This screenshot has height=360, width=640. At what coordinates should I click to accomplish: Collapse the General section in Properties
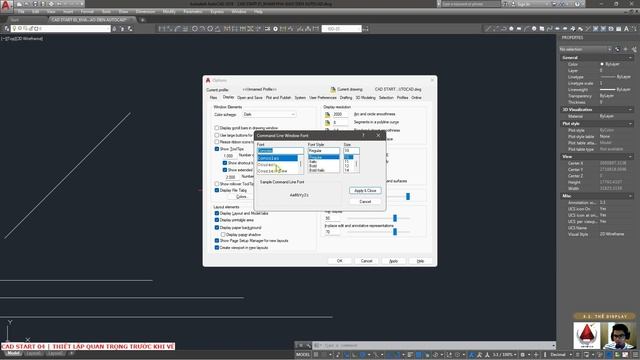[630, 58]
